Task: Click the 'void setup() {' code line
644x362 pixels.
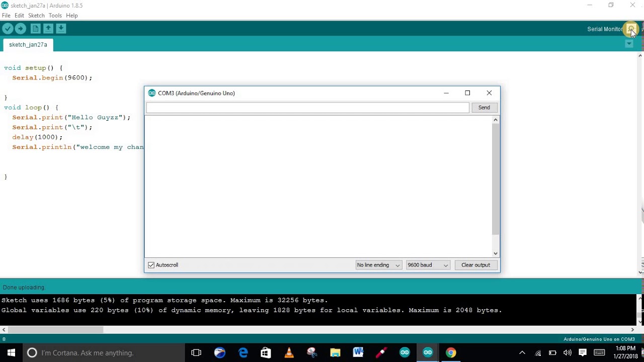Action: click(x=33, y=68)
